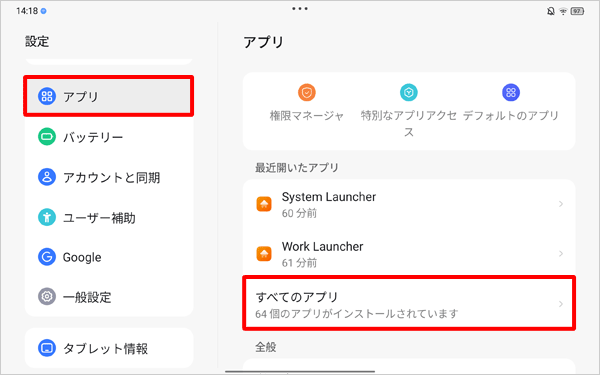The height and width of the screenshot is (375, 600).
Task: Open 一般設定 in the sidebar
Action: (x=109, y=297)
